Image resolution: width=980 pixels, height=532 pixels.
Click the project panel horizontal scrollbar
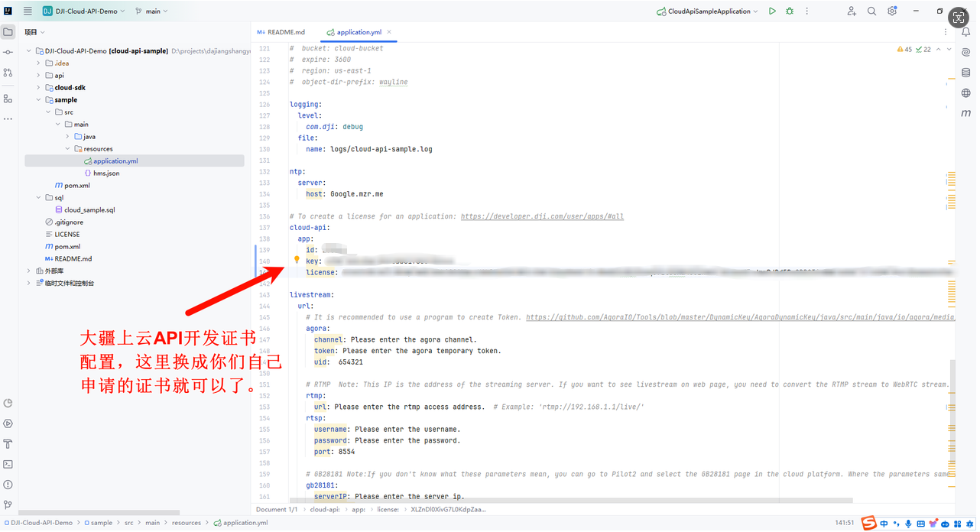(99, 512)
